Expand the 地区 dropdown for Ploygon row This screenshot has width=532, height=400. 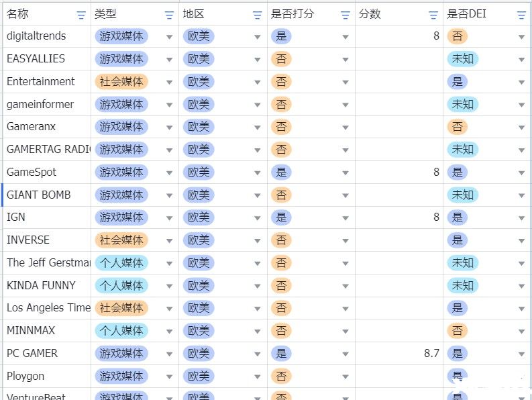[257, 377]
